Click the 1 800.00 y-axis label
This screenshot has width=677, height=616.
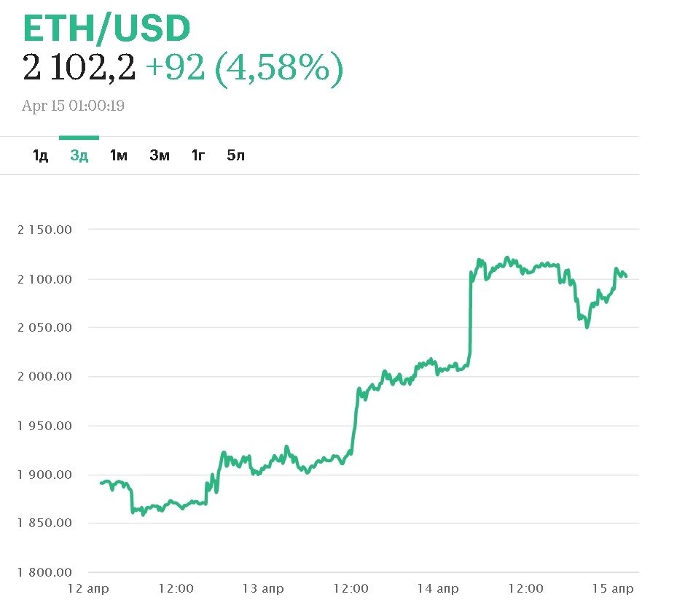click(45, 572)
